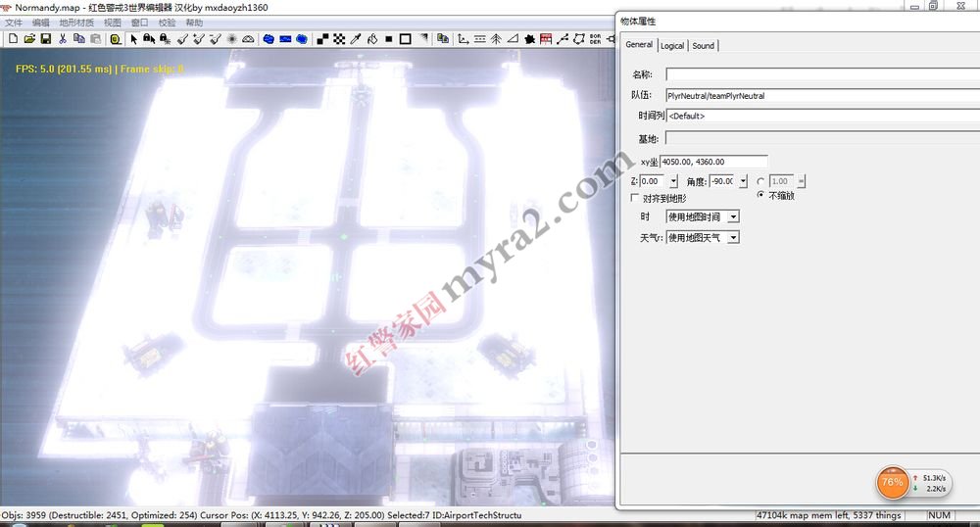Open the 地形材质 menu
This screenshot has height=527, width=980.
(76, 23)
